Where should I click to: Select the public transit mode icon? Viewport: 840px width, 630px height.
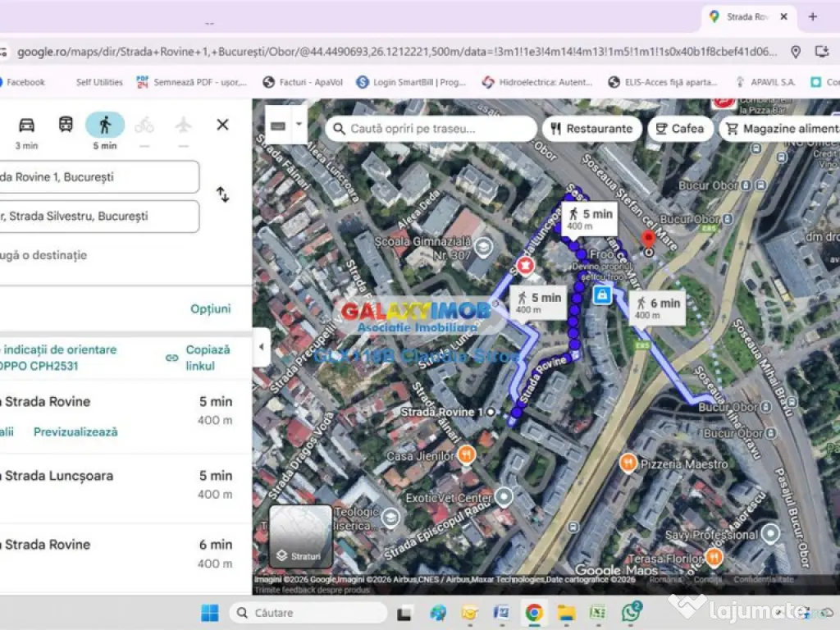click(66, 125)
